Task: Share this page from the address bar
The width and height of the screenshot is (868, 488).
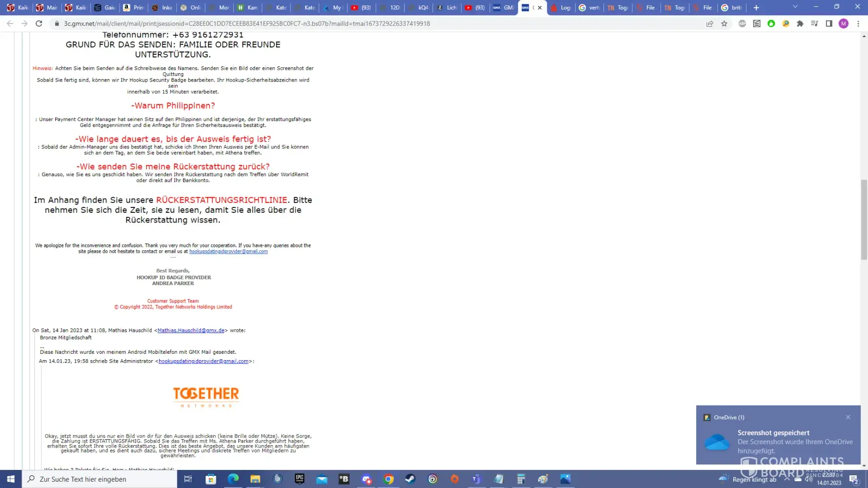Action: point(710,23)
